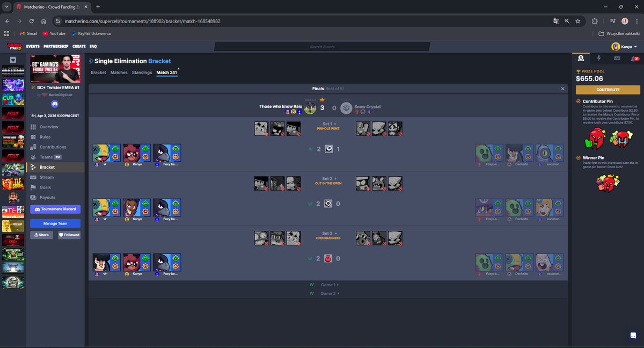Open tab search dropdown in Chrome
Image resolution: width=644 pixels, height=348 pixels.
[x=6, y=7]
